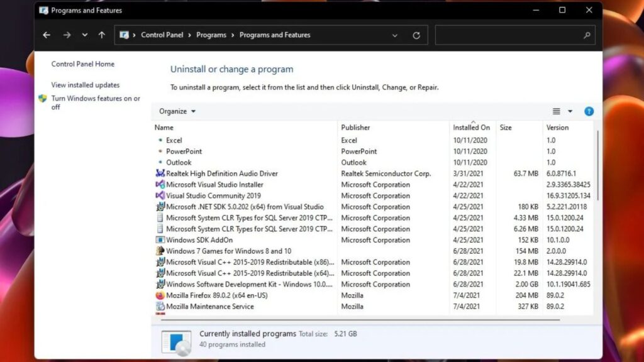Open Programs breadcrumb

pos(211,35)
